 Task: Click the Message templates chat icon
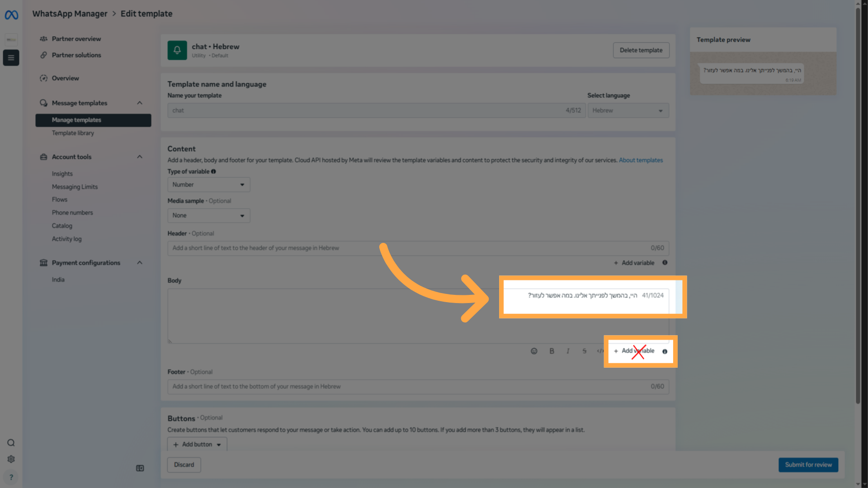pyautogui.click(x=43, y=103)
